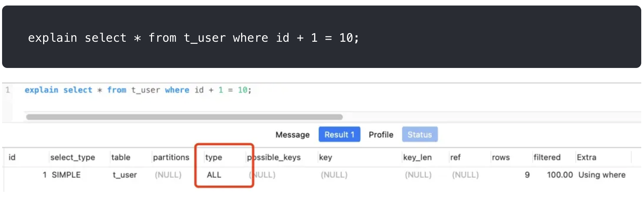Image resolution: width=644 pixels, height=198 pixels.
Task: Click the possible_keys column header
Action: pos(274,157)
